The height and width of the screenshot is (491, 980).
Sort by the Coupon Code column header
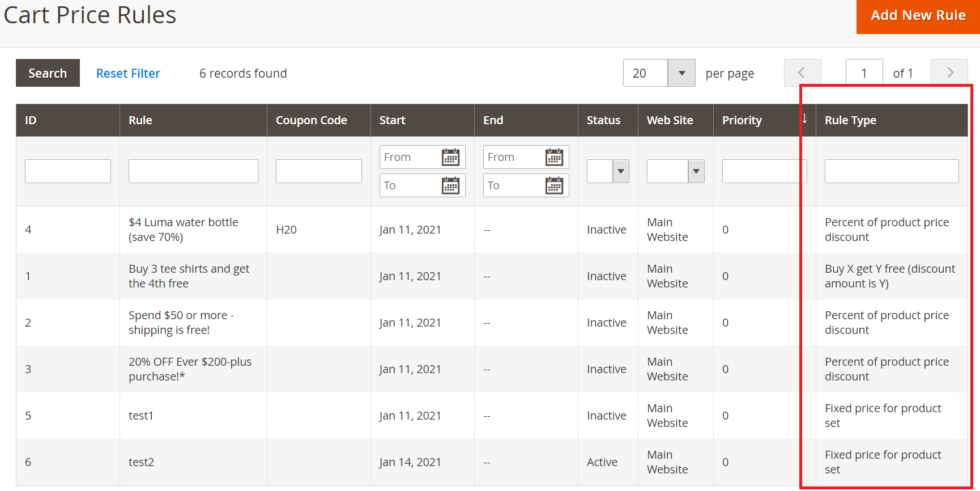point(311,120)
